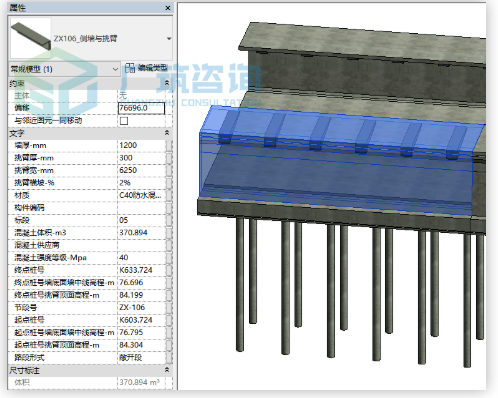Click the 挑臂横坡-% value 2%
The height and width of the screenshot is (398, 498).
point(142,183)
